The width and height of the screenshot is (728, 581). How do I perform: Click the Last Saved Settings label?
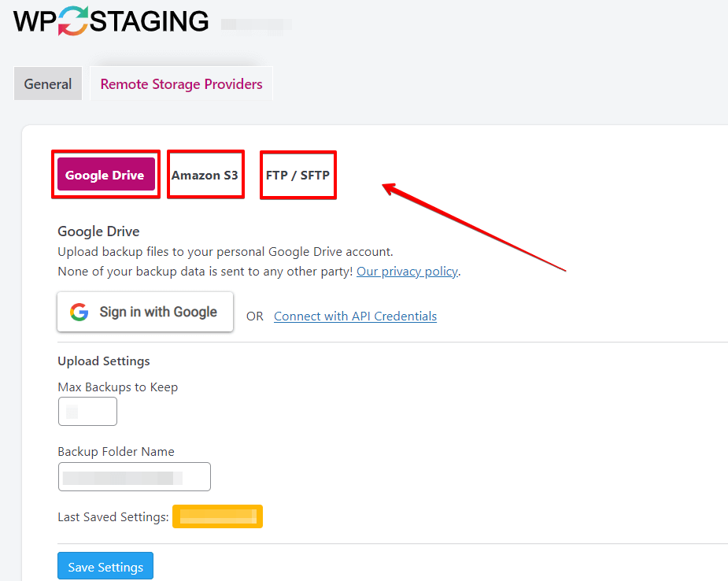click(x=113, y=517)
